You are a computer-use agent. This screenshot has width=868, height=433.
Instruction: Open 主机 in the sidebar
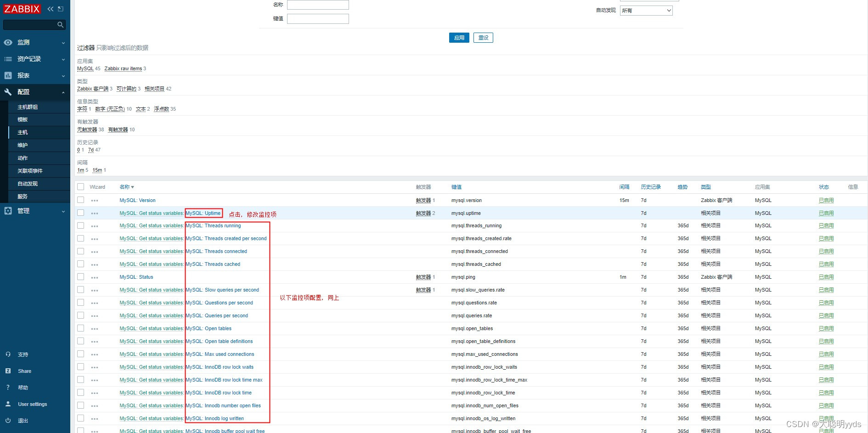click(x=23, y=132)
